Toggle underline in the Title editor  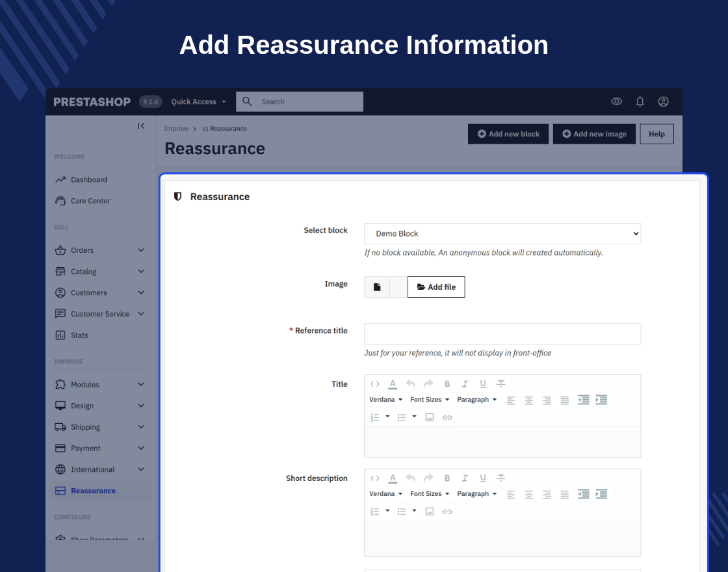[x=483, y=384]
